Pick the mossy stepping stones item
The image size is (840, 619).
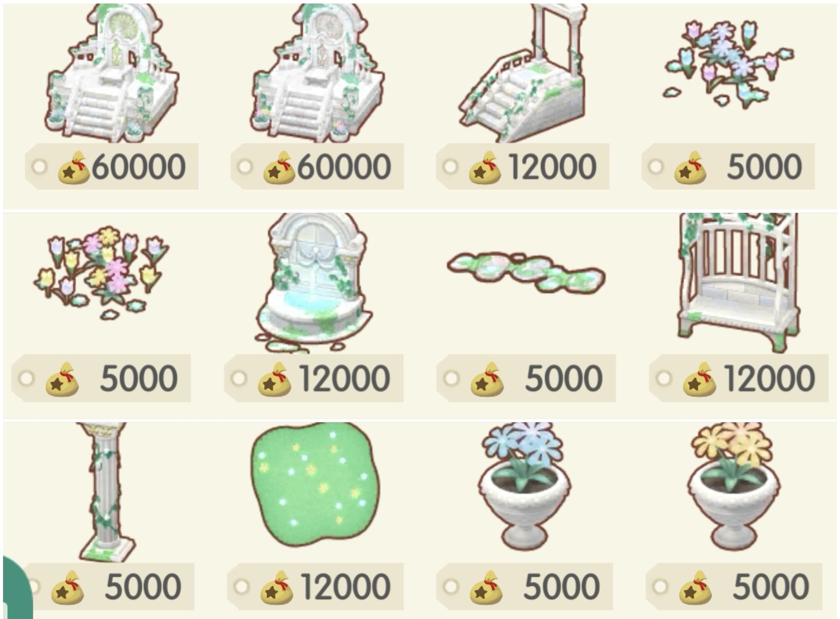(526, 272)
